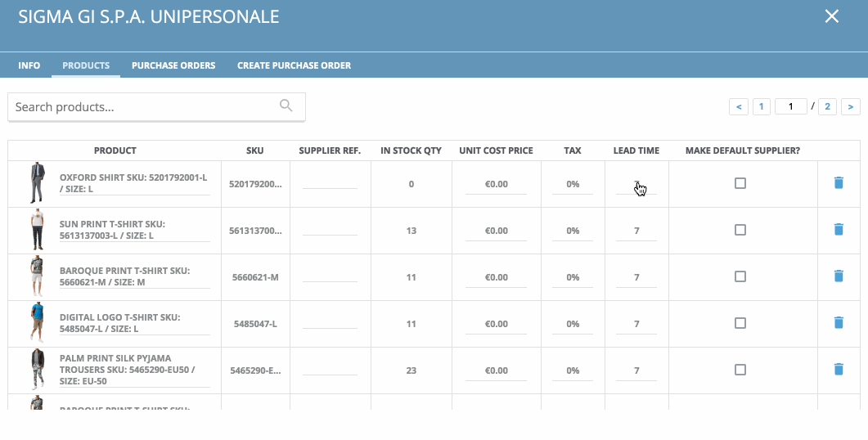Jump to page 1 button
This screenshot has width=868, height=440.
tap(761, 106)
